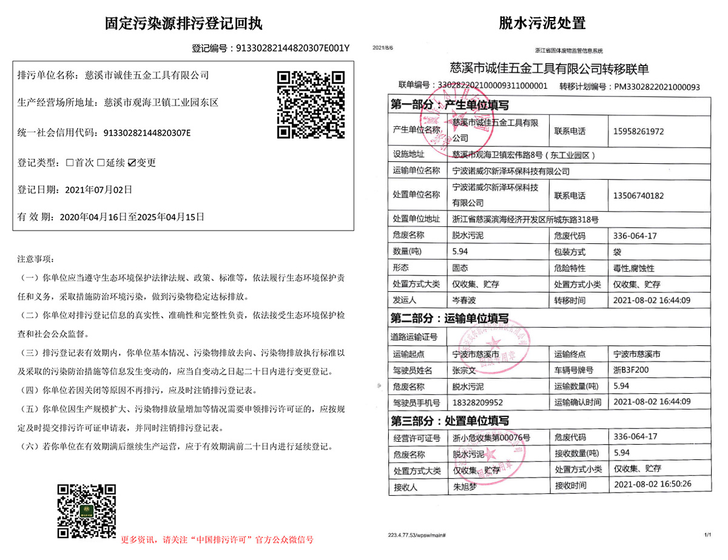
Task: Click the 接收数量(吨) value 5.94
Action: coord(622,453)
